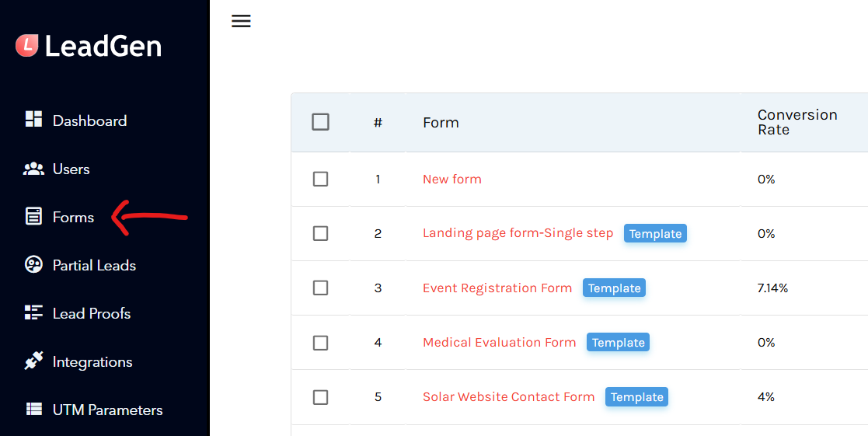Image resolution: width=868 pixels, height=436 pixels.
Task: Click the Integrations plug icon
Action: pos(33,361)
